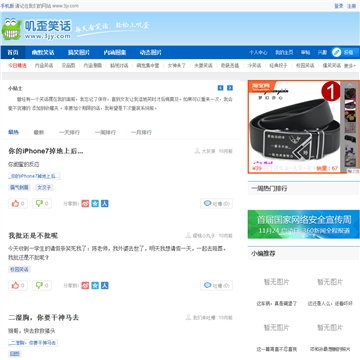Open the joke title 二湿胸，你要干神马去
Image resolution: width=360 pixels, height=360 pixels.
coord(44,317)
